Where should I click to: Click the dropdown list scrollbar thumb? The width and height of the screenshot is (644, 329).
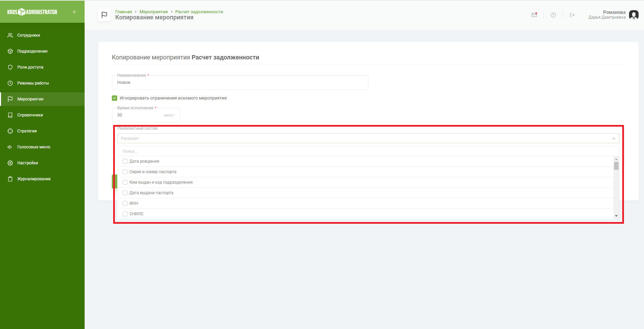(x=616, y=166)
